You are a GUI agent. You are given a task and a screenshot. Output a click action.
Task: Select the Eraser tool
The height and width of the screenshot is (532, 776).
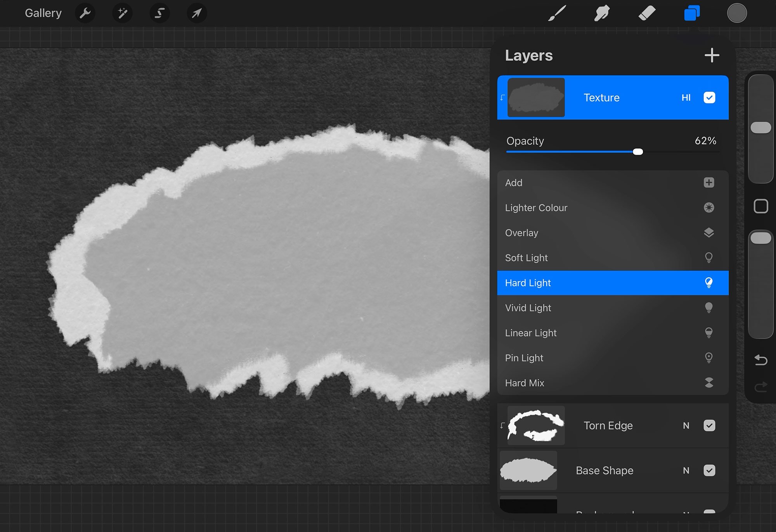647,13
